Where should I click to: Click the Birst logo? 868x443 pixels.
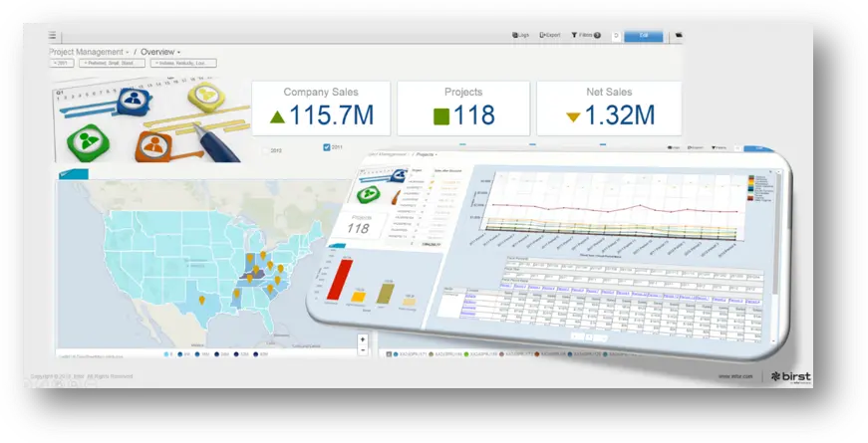791,376
